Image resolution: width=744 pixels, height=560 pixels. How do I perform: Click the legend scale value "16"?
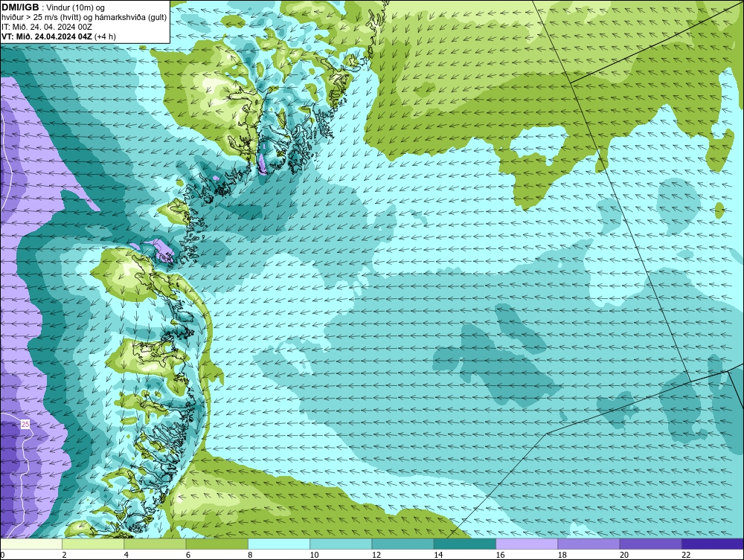[500, 556]
